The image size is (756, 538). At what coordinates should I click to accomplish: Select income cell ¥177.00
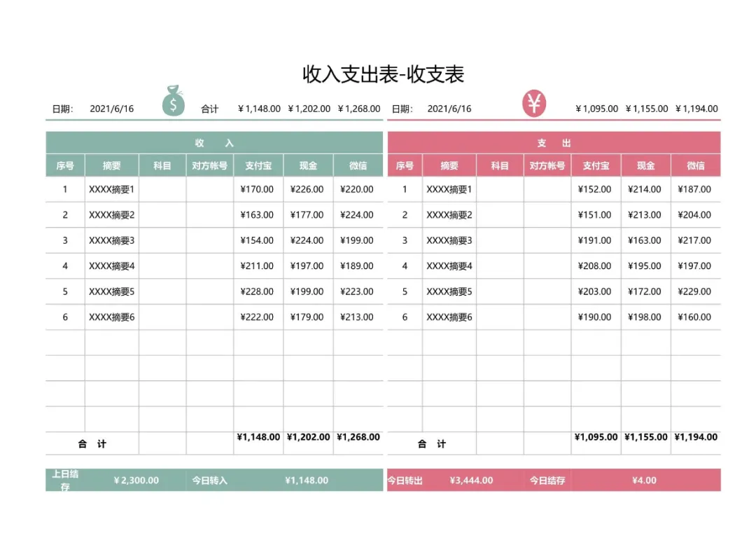point(307,215)
